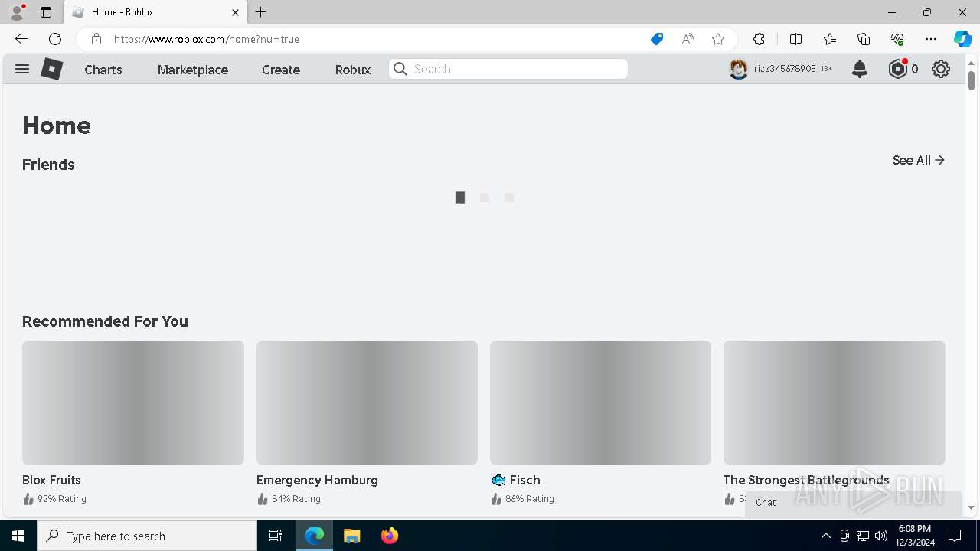Click the scrollbar down arrow
The width and height of the screenshot is (980, 551).
click(971, 507)
